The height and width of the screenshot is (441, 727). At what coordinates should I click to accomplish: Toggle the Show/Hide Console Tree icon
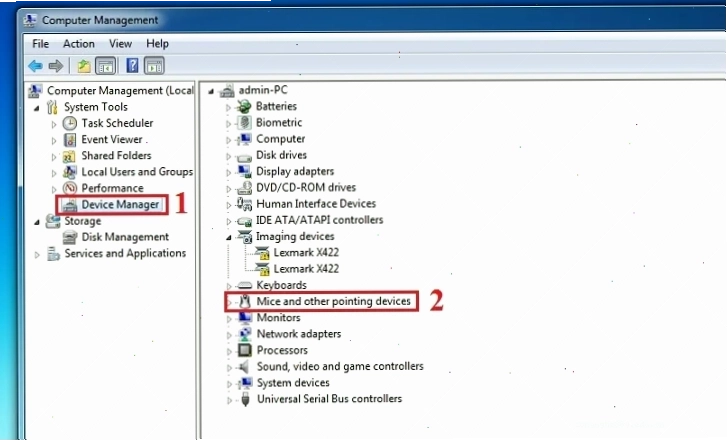[105, 66]
